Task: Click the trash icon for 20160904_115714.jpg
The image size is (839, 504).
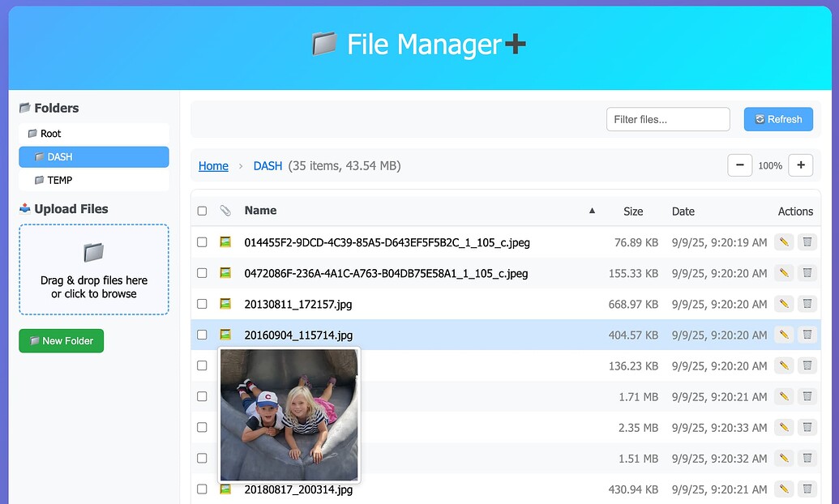Action: pos(807,335)
